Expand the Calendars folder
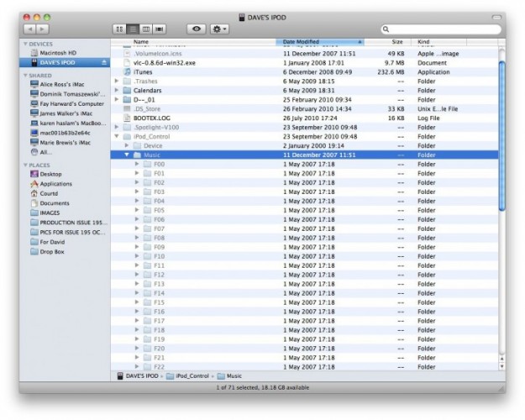The height and width of the screenshot is (420, 525). [x=117, y=90]
